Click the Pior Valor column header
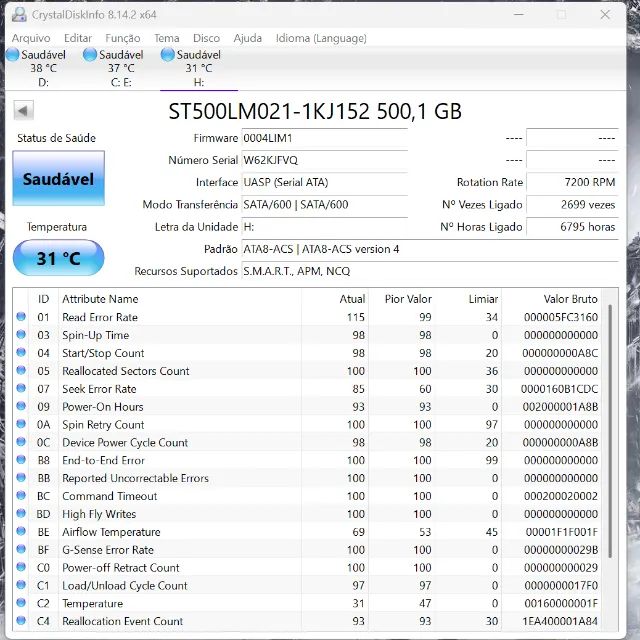Screen dimensions: 640x640 [x=402, y=299]
